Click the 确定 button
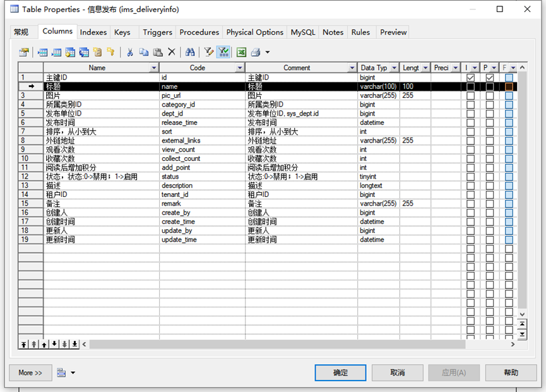The width and height of the screenshot is (546, 392). (x=340, y=372)
